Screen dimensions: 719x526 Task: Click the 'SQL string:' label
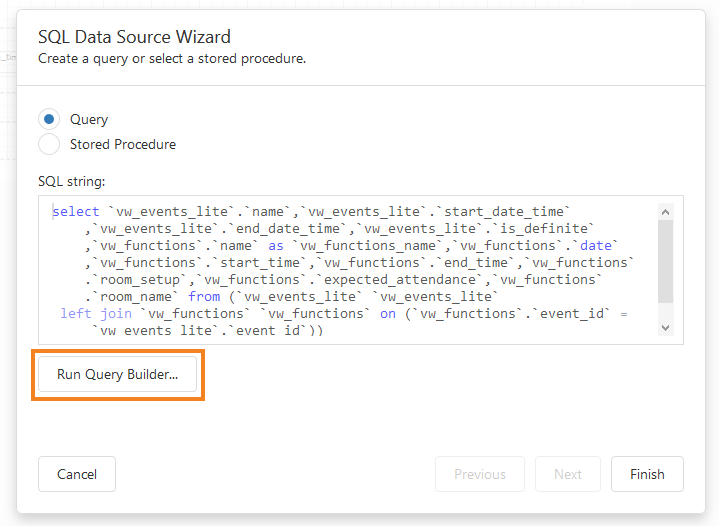coord(72,182)
